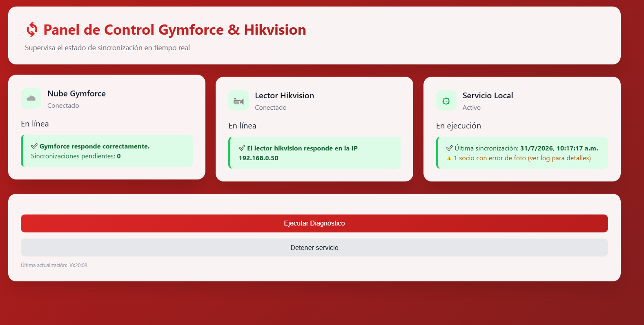This screenshot has height=325, width=644.
Task: Click the checkmark before 'Última sincronización'
Action: (x=449, y=148)
